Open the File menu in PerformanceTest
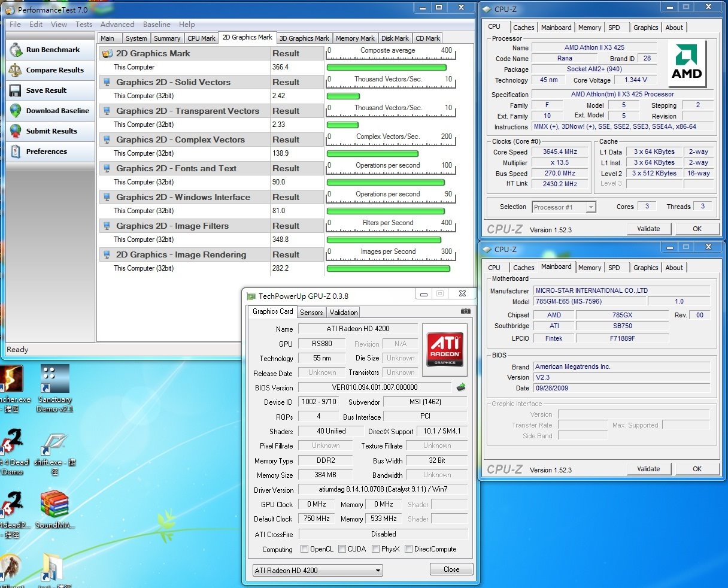Image resolution: width=728 pixels, height=588 pixels. point(16,25)
